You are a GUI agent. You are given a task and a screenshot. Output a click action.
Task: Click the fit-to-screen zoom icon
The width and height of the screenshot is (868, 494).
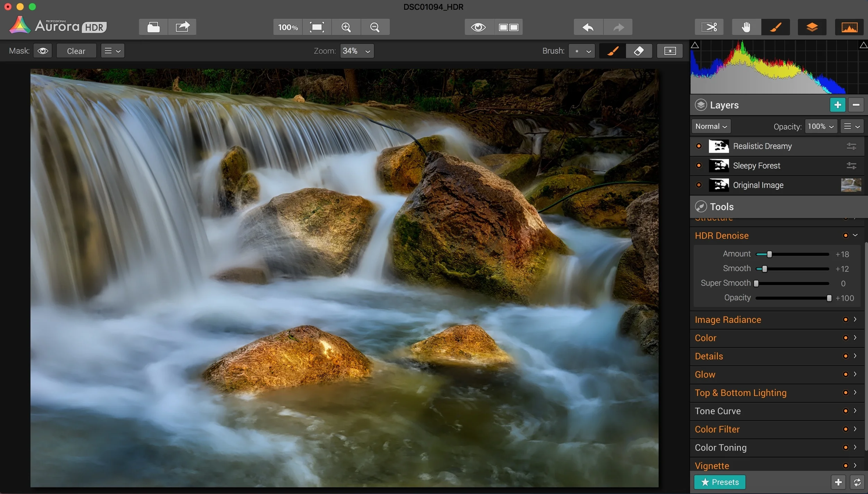(x=317, y=27)
